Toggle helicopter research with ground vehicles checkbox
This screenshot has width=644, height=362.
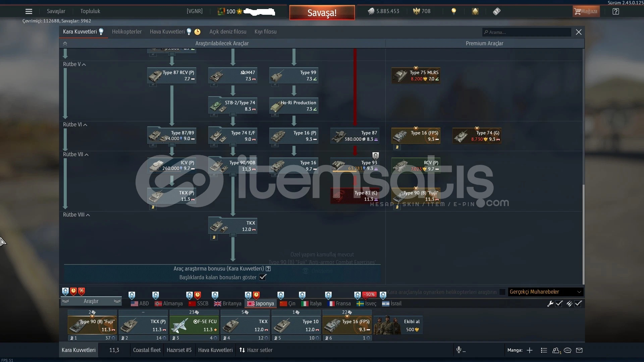click(x=502, y=292)
